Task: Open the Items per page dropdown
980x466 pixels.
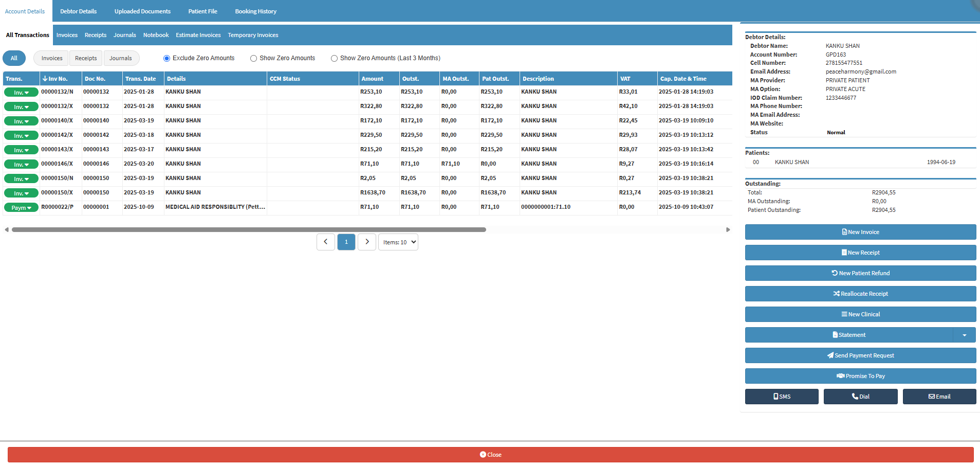Action: 398,242
